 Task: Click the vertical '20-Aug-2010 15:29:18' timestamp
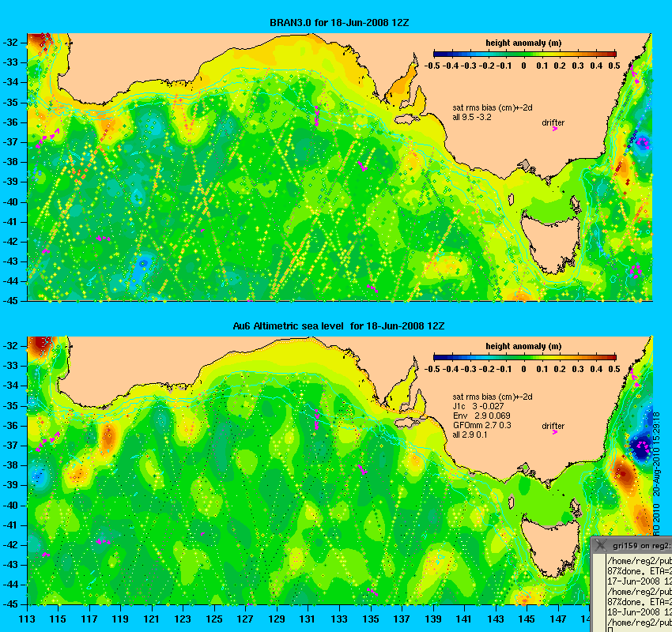[657, 454]
